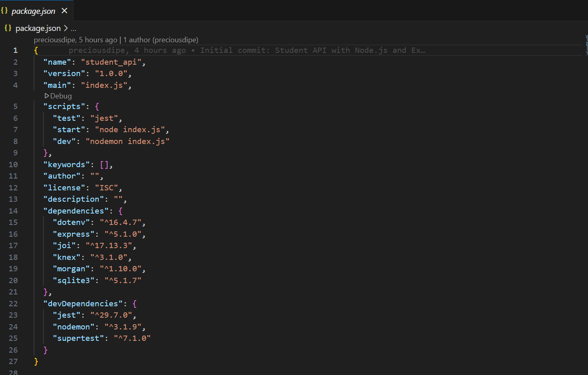The height and width of the screenshot is (375, 588).
Task: Click the Debug codelens above scripts
Action: pyautogui.click(x=58, y=96)
